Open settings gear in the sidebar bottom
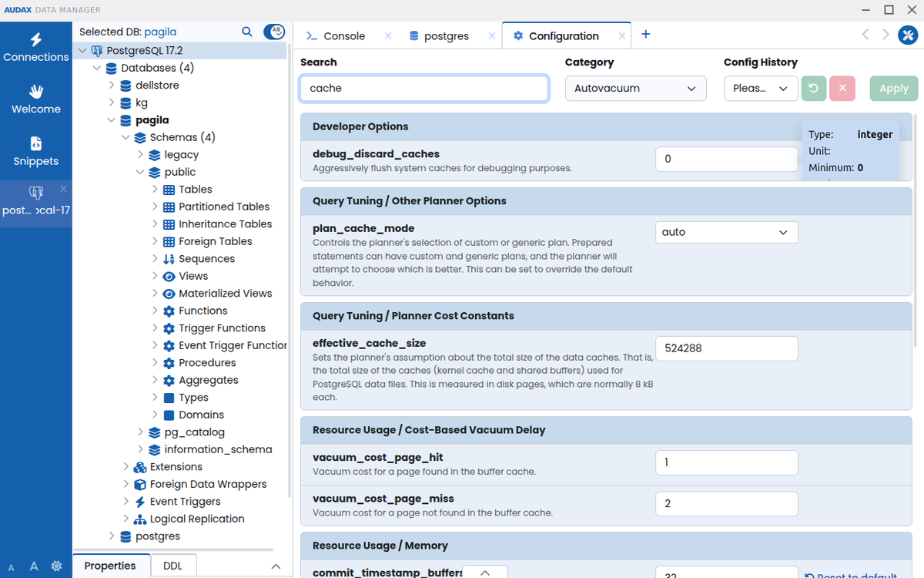The width and height of the screenshot is (924, 578). [x=57, y=566]
